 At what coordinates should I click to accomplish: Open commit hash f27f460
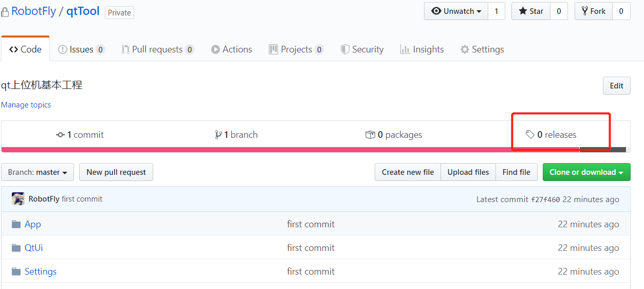[545, 200]
